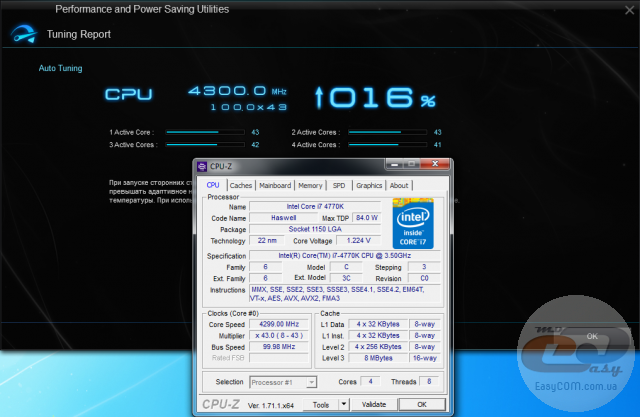This screenshot has height=417, width=640.
Task: Click the Ver. 1.71.1.x64 version text
Action: tap(271, 406)
